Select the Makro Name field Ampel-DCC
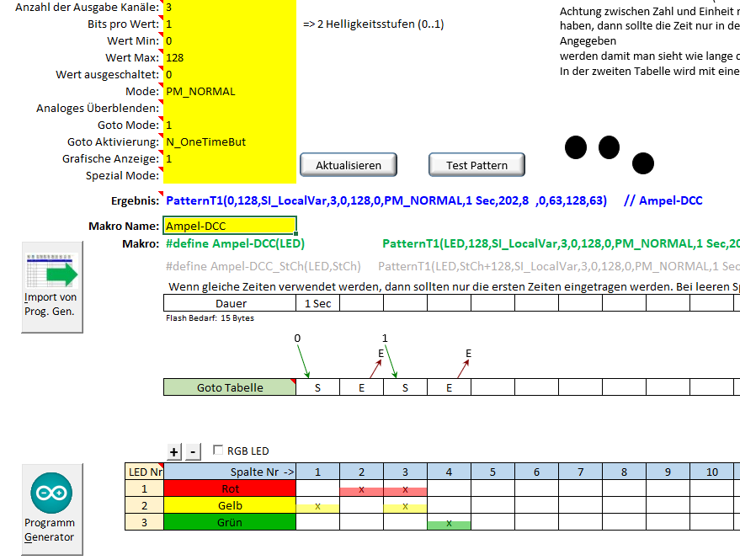The height and width of the screenshot is (560, 740). click(229, 227)
